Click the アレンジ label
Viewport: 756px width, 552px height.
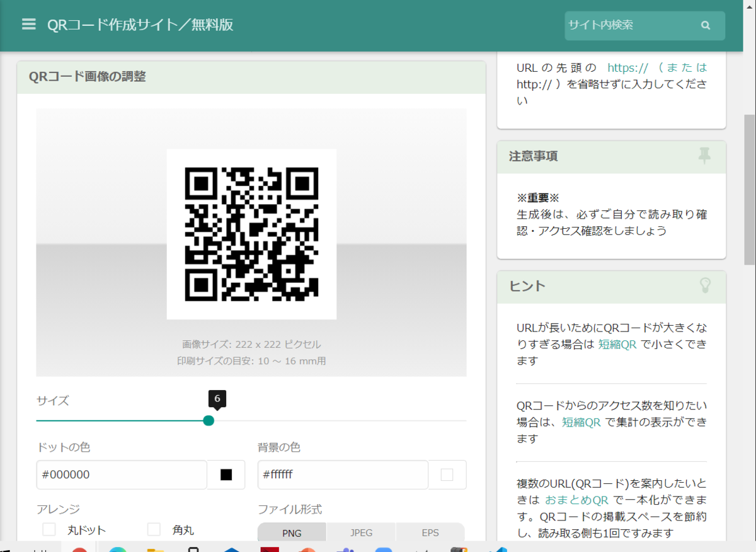(58, 509)
